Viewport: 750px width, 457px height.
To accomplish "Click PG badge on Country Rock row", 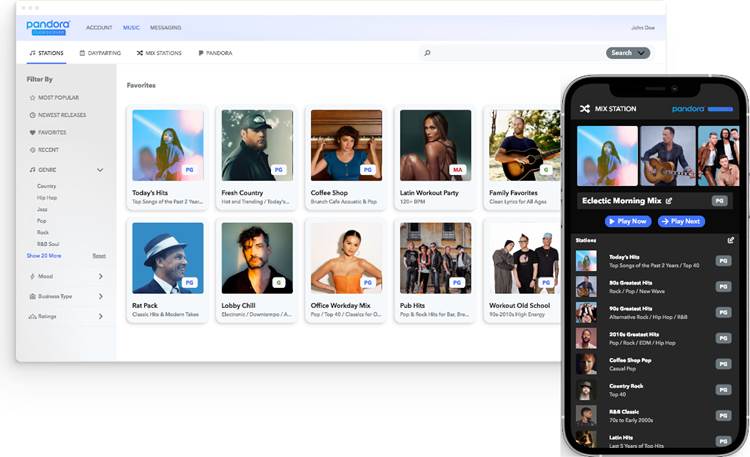I will point(723,390).
